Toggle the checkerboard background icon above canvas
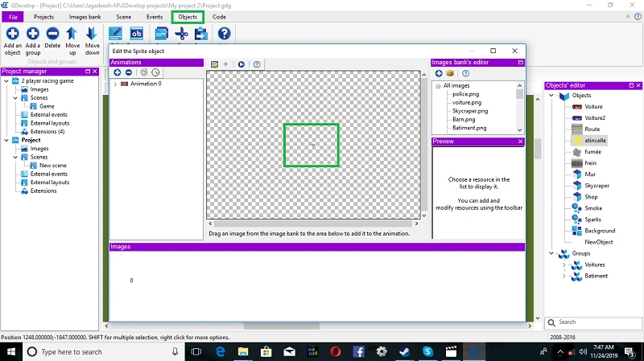The height and width of the screenshot is (361, 644). [214, 64]
